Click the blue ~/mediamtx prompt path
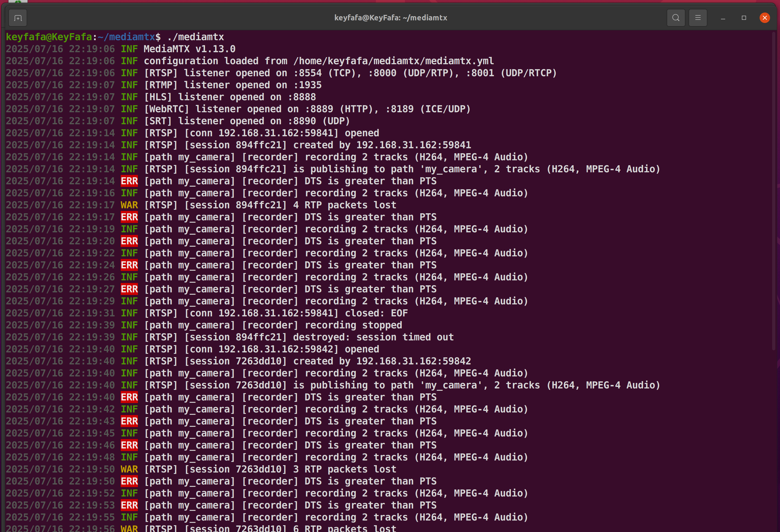Screen dimensions: 780x532 (126, 37)
